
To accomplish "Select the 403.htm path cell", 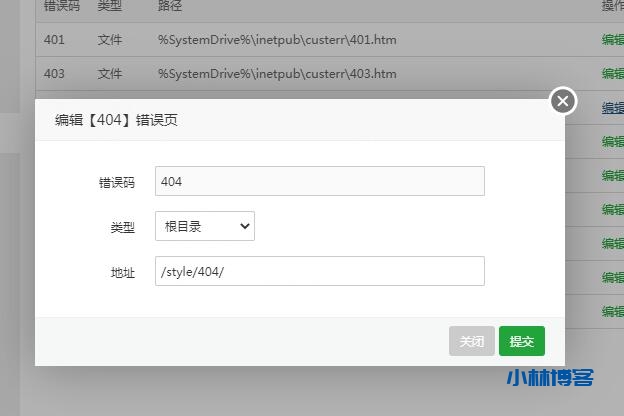I will (277, 74).
